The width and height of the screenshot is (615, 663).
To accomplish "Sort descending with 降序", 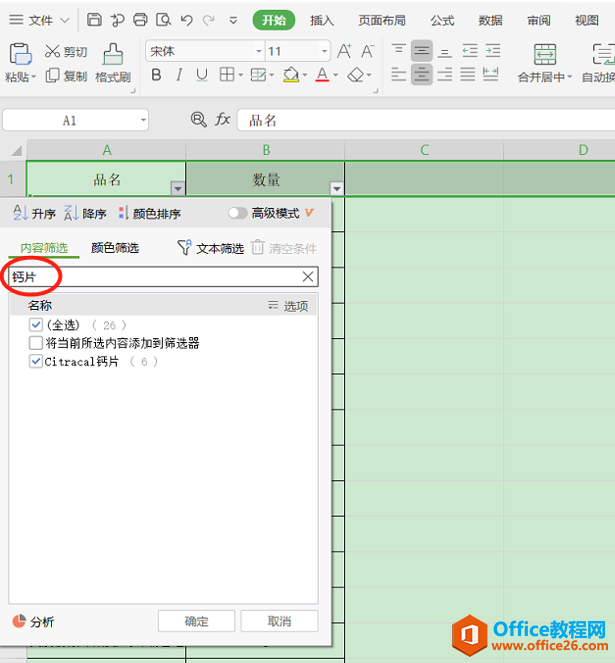I will coord(85,213).
